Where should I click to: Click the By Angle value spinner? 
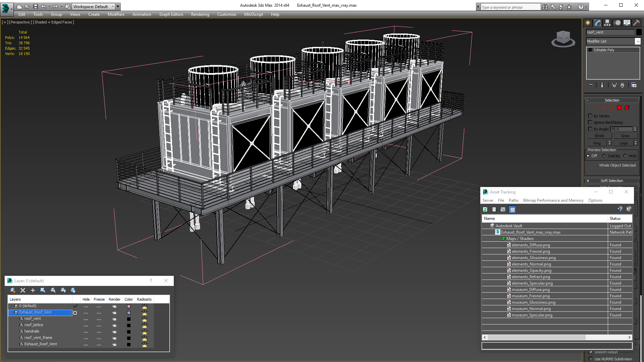pos(635,129)
